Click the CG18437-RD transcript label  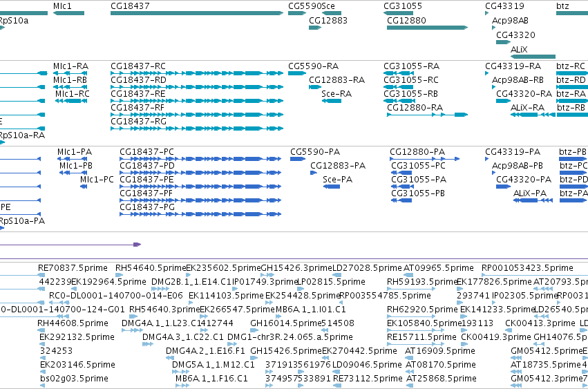[x=138, y=80]
